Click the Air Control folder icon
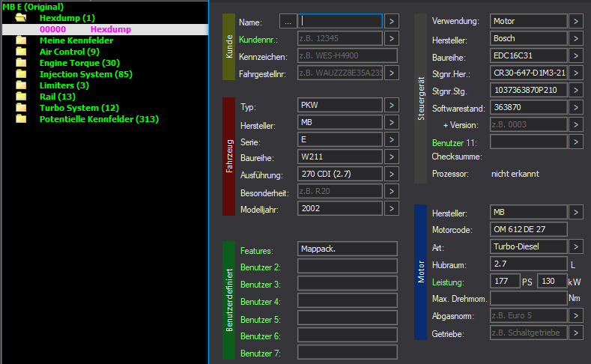This screenshot has height=364, width=591. coord(21,52)
